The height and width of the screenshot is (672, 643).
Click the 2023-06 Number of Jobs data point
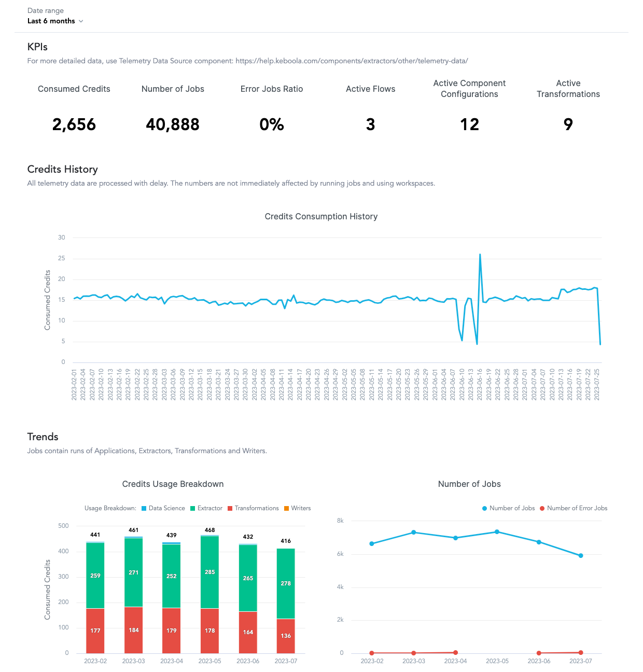(539, 542)
